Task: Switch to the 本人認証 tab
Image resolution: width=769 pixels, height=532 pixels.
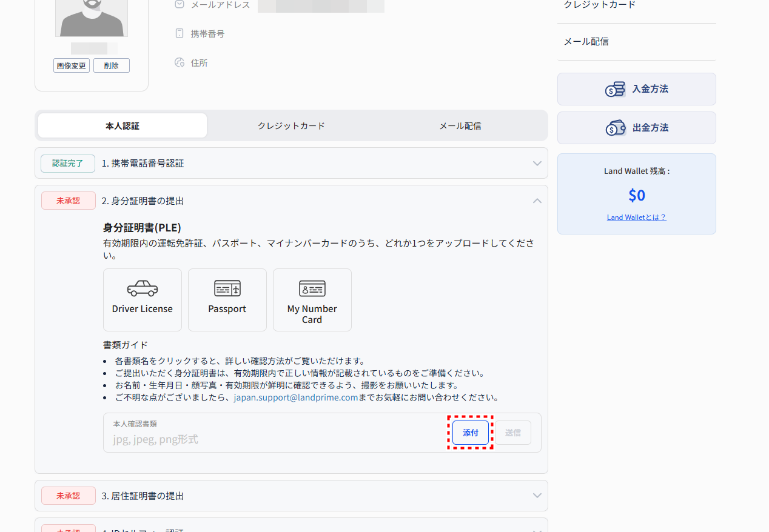Action: 123,126
